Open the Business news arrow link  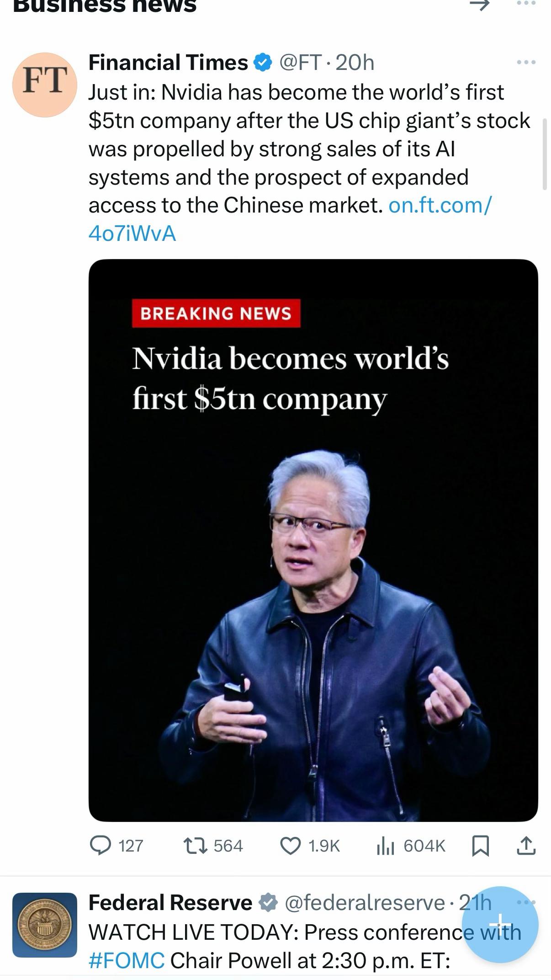click(479, 4)
